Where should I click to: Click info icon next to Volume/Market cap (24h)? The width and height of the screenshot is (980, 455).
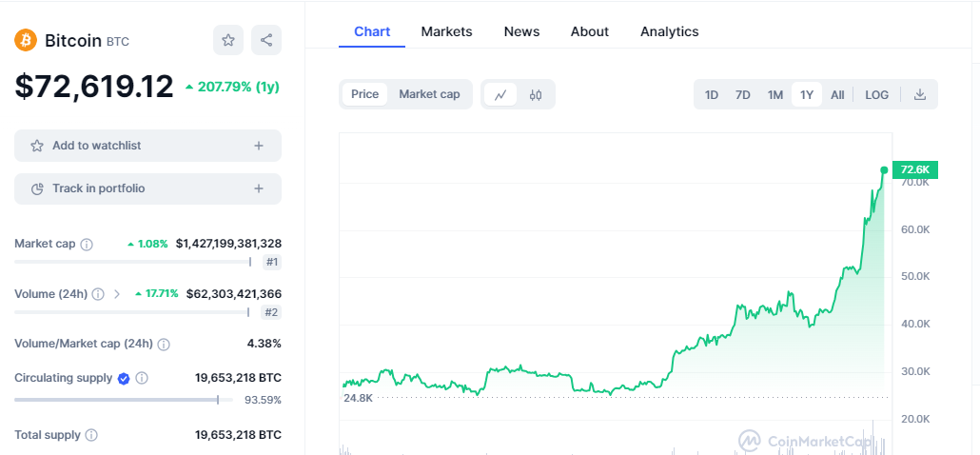164,344
